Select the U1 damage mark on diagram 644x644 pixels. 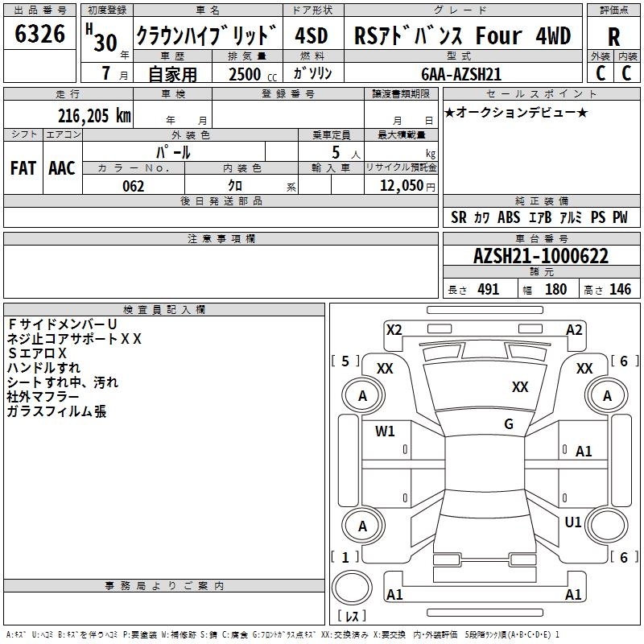point(573,522)
